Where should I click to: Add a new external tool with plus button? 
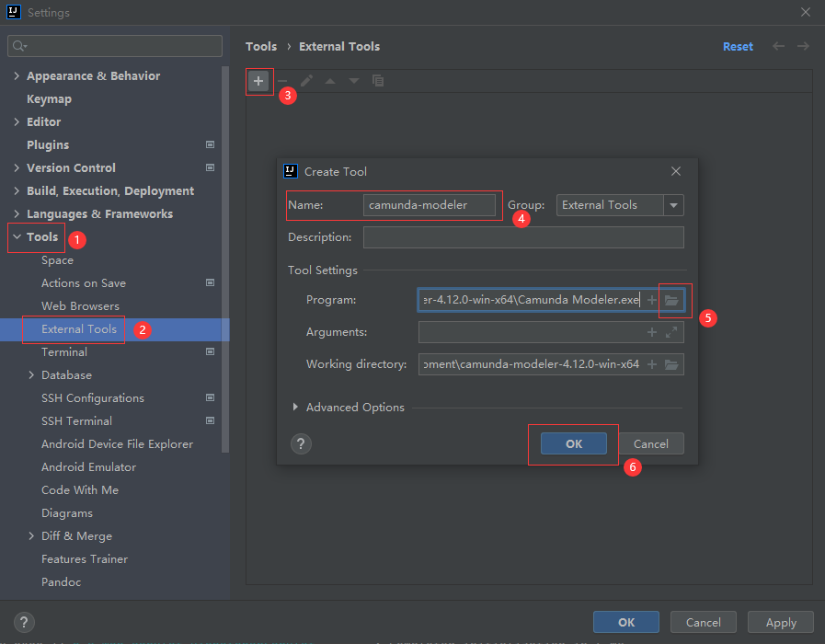tap(258, 81)
